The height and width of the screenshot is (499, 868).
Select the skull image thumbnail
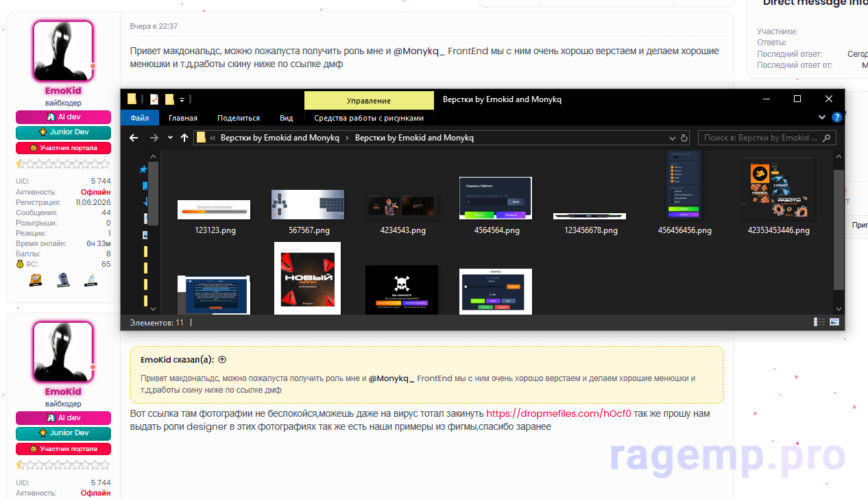point(402,289)
